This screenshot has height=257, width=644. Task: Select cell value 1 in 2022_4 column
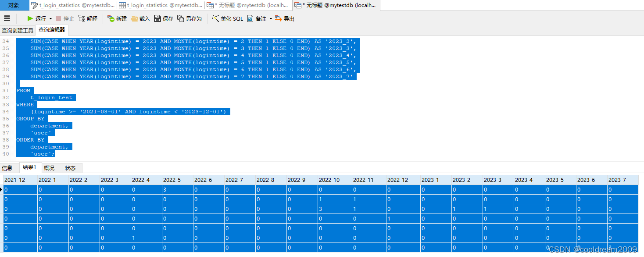tap(147, 238)
